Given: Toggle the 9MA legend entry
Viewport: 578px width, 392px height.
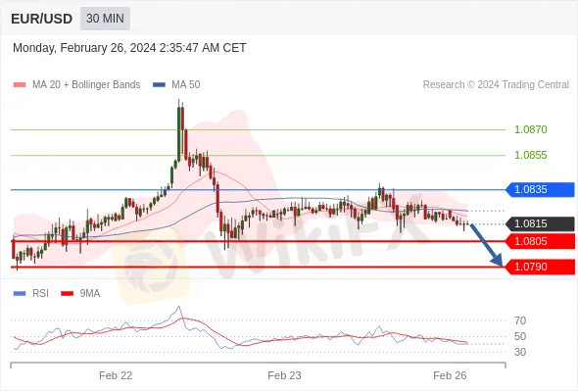Looking at the screenshot, I should pyautogui.click(x=80, y=294).
